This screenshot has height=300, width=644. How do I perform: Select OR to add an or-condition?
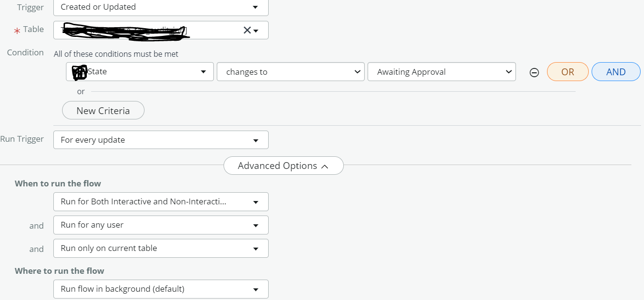567,71
